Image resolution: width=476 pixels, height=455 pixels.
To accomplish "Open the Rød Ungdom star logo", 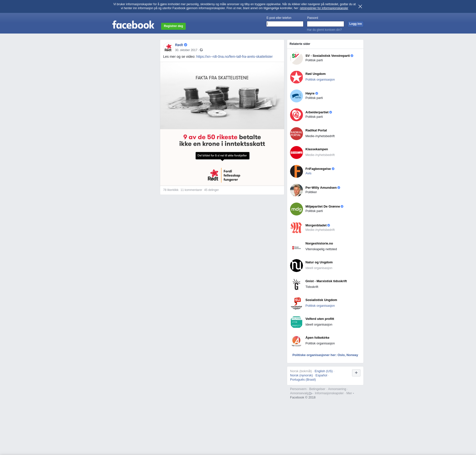I will (297, 77).
